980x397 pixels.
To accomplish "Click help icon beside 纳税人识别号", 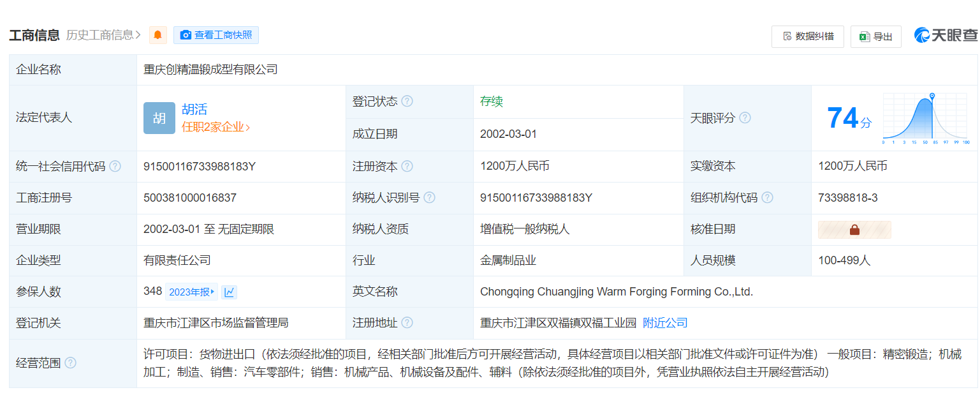I will [429, 198].
